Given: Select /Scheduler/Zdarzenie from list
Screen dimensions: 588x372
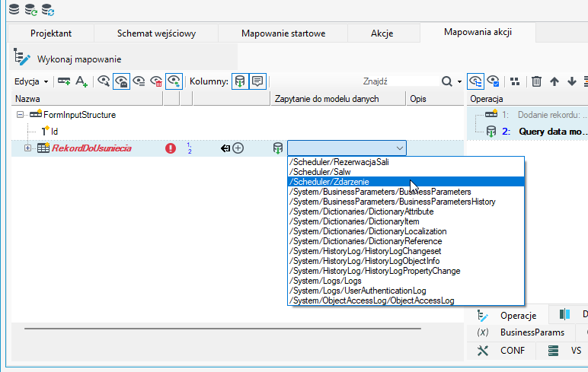Looking at the screenshot, I should click(406, 182).
